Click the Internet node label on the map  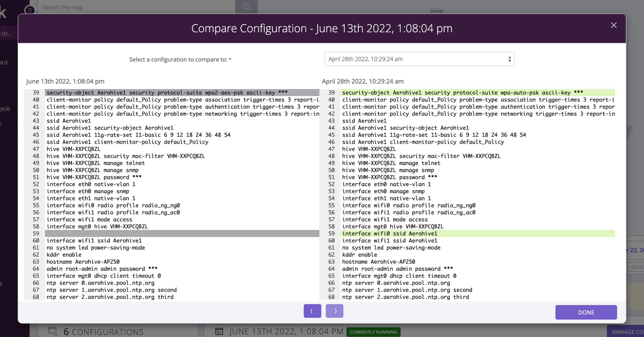(437, 11)
